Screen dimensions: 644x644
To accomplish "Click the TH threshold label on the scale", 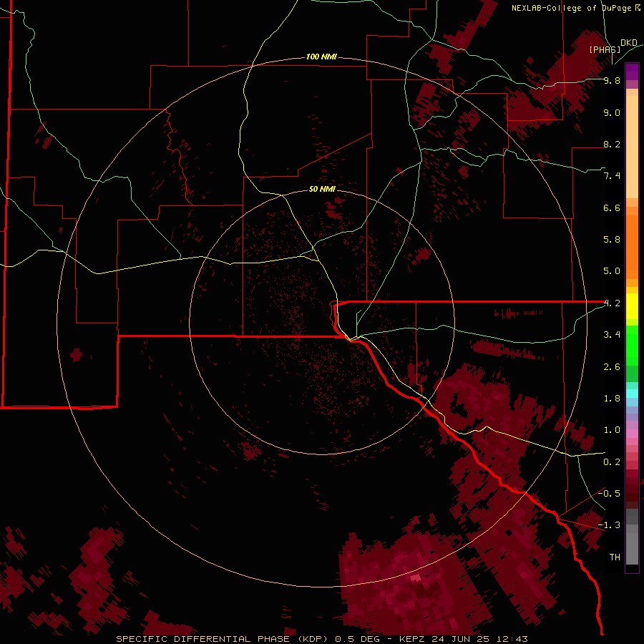I will tap(615, 557).
